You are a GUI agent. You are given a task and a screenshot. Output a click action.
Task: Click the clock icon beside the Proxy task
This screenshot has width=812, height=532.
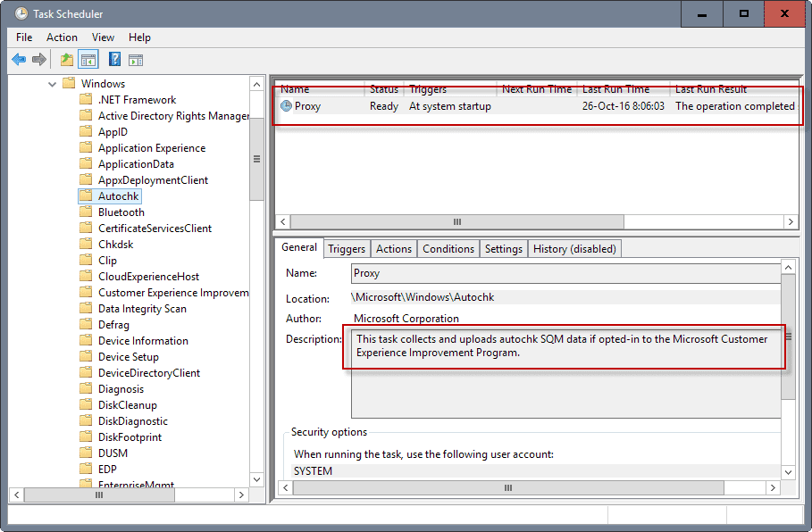coord(286,105)
